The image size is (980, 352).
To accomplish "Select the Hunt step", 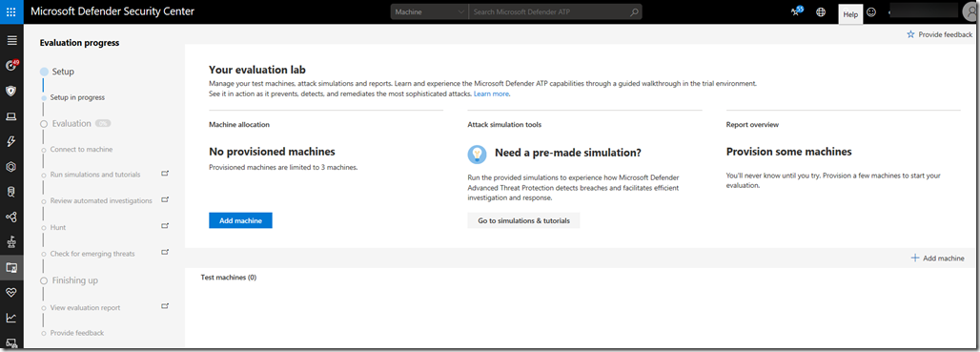I will tap(53, 228).
